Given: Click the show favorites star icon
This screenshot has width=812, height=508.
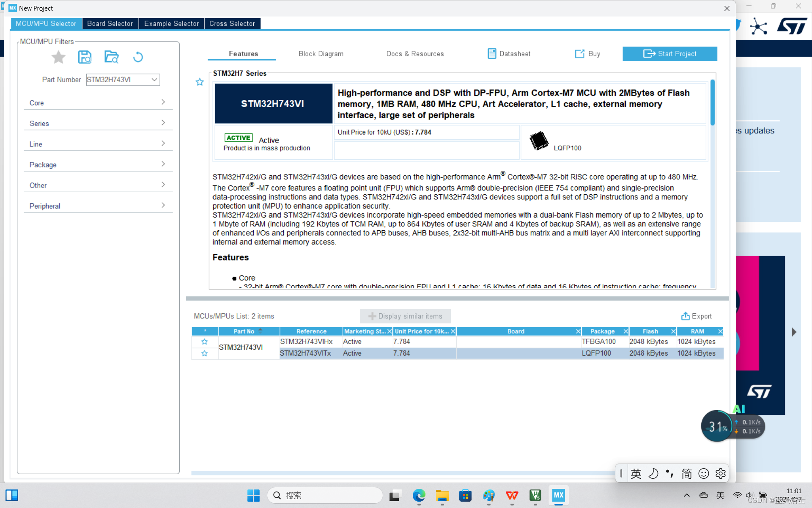Looking at the screenshot, I should pos(58,57).
